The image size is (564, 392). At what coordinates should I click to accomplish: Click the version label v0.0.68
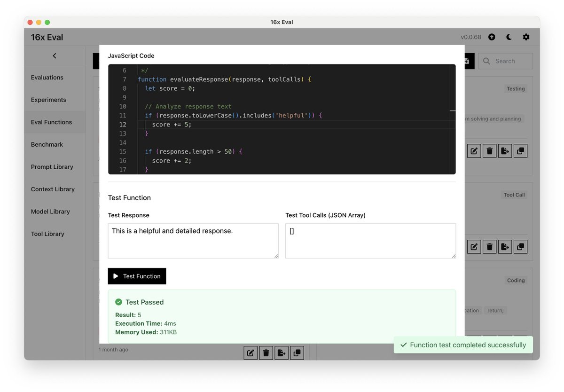point(471,37)
